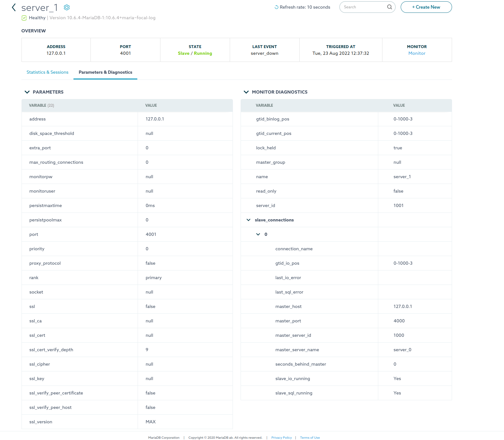Select the Parameters & Diagnostics tab
The height and width of the screenshot is (440, 504).
tap(105, 72)
